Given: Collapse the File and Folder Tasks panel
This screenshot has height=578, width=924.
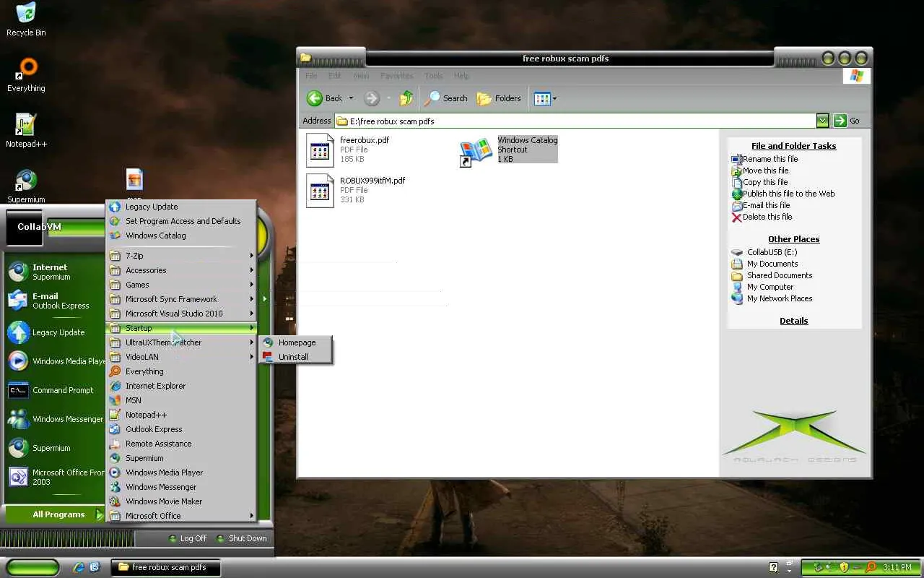Looking at the screenshot, I should [794, 146].
